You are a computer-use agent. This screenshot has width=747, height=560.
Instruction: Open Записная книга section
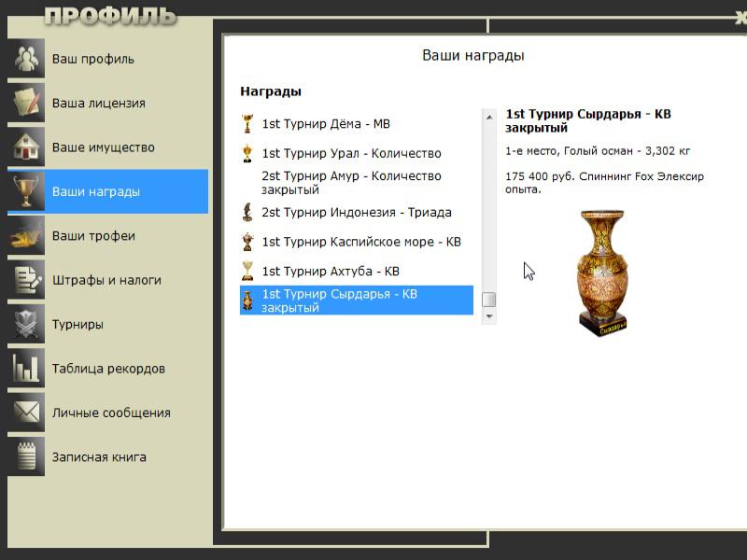click(107, 457)
